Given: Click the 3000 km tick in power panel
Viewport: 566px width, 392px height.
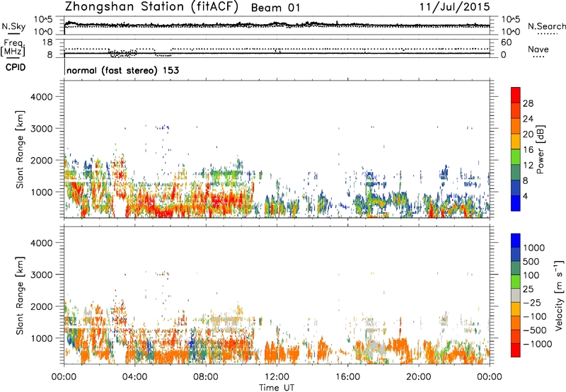Looking at the screenshot, I should point(42,129).
